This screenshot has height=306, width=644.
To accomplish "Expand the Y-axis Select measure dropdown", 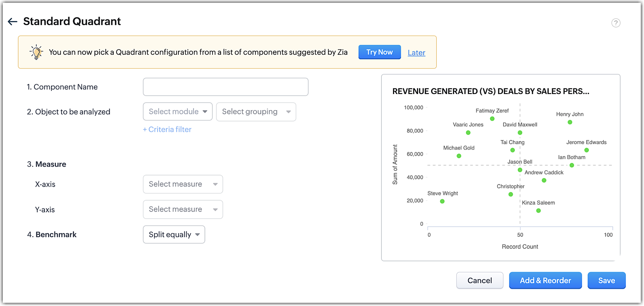I will coord(183,210).
